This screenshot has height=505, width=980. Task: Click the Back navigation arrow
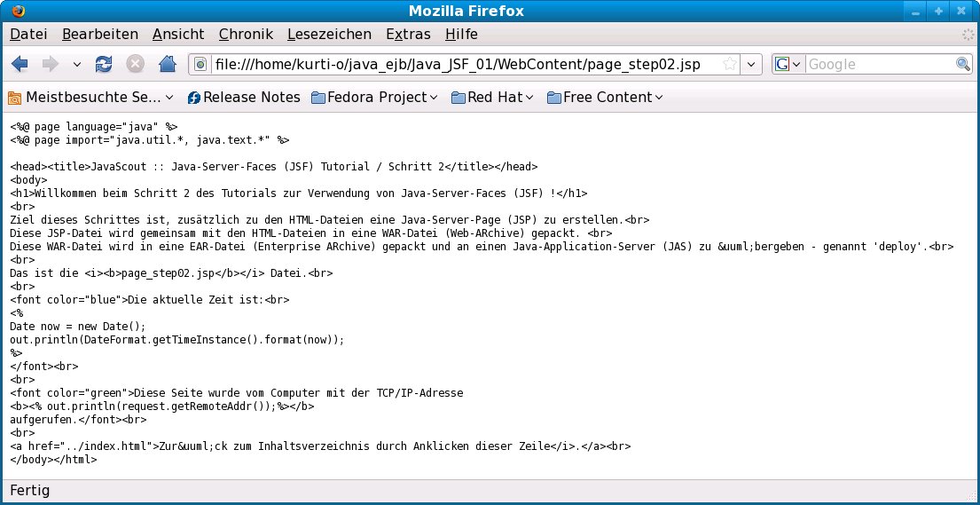[x=20, y=64]
